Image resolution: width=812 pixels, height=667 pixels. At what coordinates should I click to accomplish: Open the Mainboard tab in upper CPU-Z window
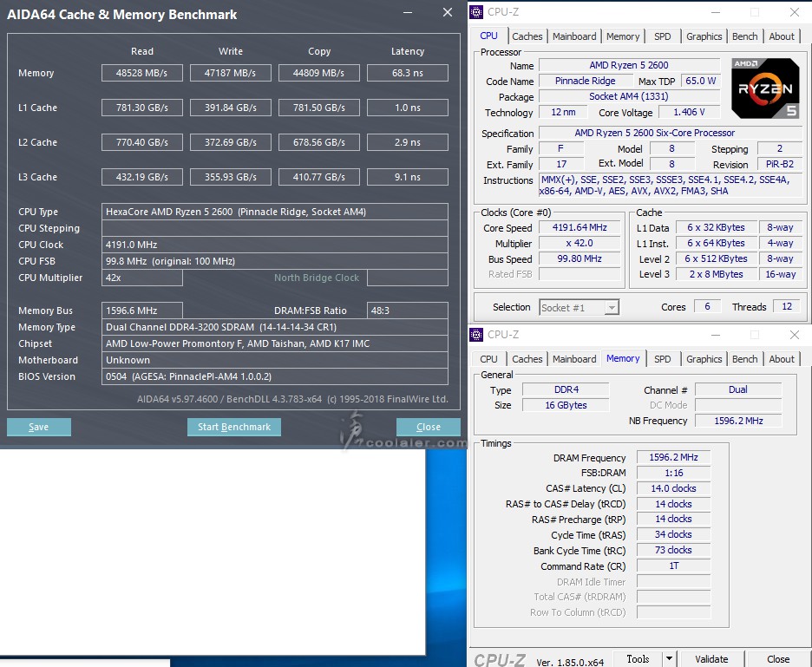574,36
